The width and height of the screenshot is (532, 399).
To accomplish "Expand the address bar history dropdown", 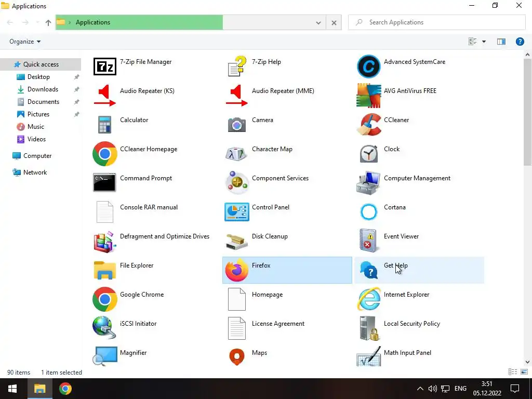I will pos(318,23).
